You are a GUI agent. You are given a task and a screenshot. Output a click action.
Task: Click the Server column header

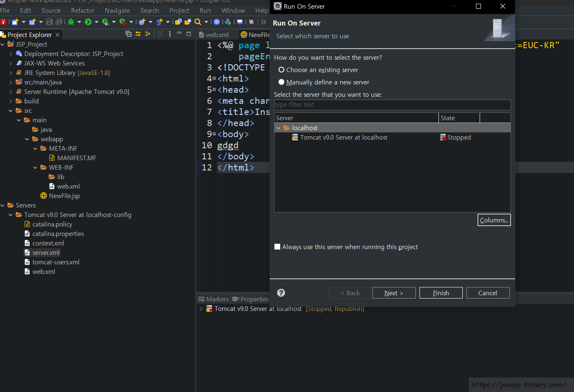[356, 118]
